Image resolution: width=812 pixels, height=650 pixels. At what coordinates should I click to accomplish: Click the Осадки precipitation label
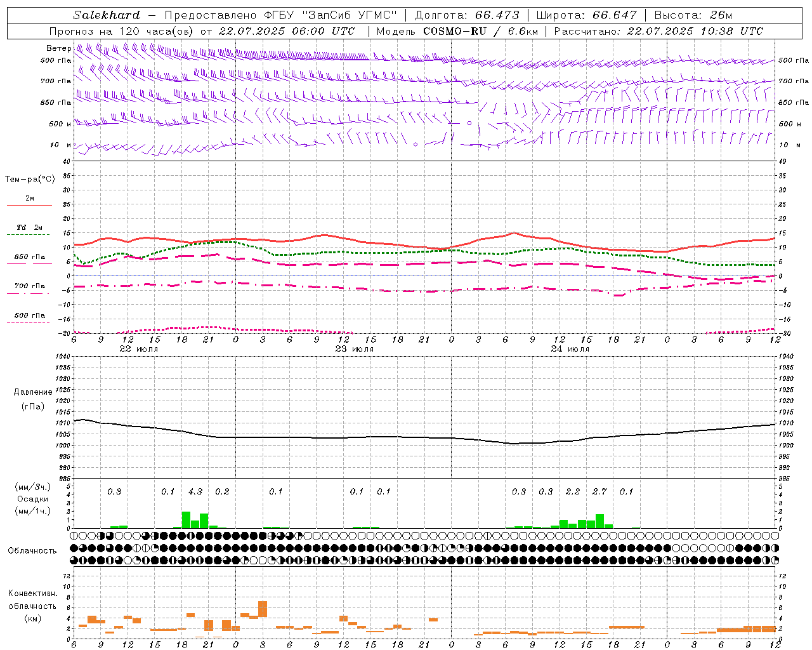click(x=33, y=499)
